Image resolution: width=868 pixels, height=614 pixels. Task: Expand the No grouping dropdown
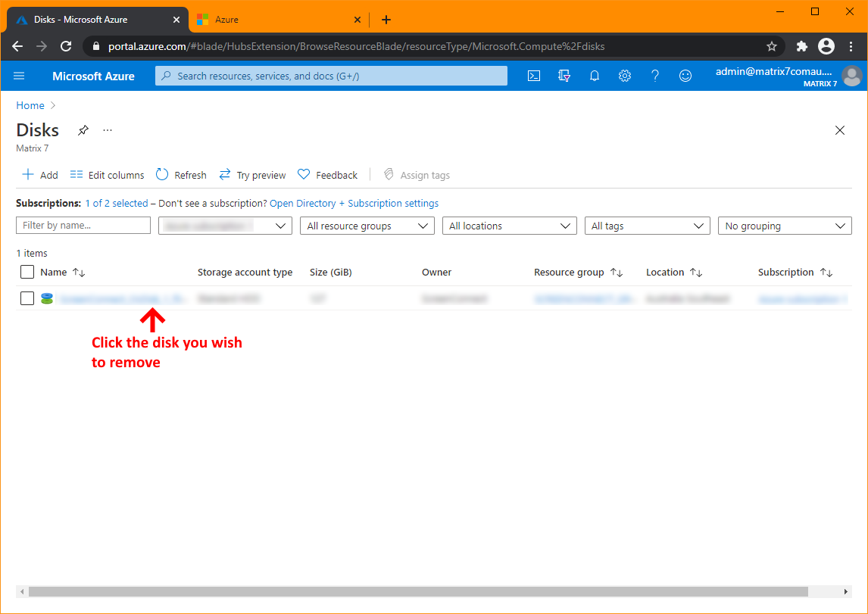pos(785,226)
